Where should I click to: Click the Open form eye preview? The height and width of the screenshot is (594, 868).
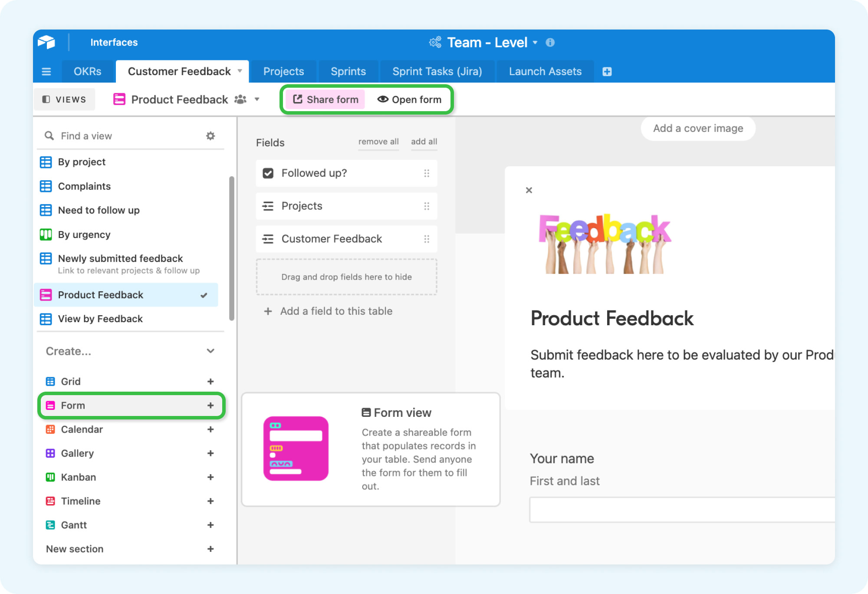(x=383, y=99)
